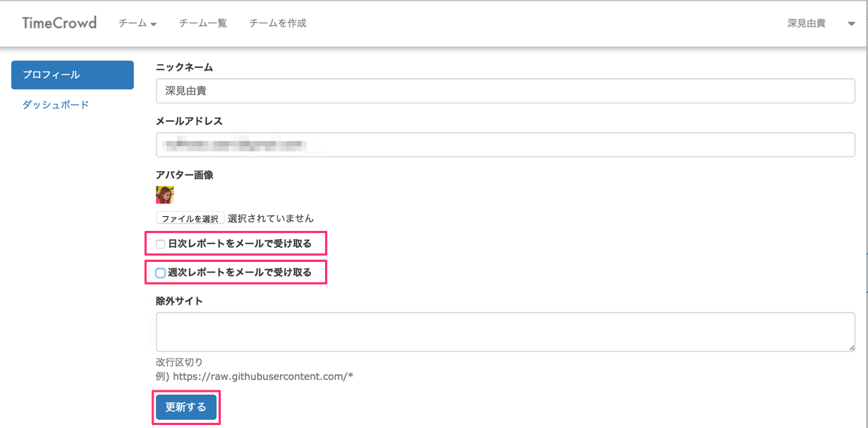The image size is (868, 428).
Task: Go to チーム一覧 in the navbar
Action: (x=202, y=24)
